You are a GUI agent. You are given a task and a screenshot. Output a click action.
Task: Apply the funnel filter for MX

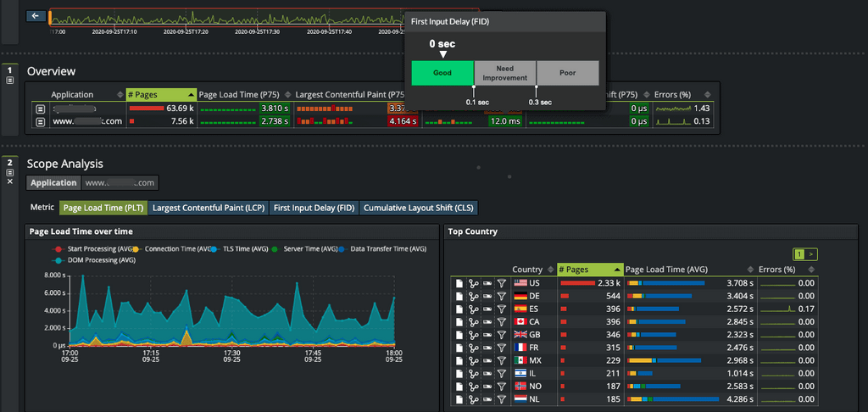coord(502,360)
